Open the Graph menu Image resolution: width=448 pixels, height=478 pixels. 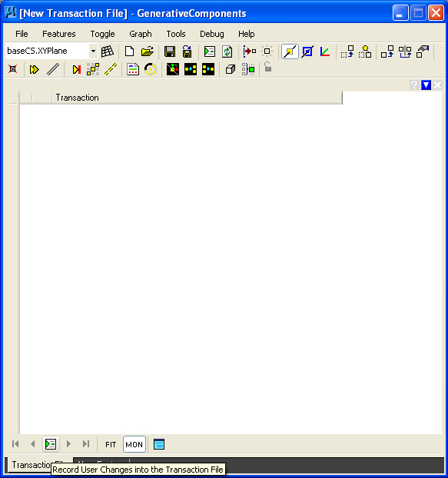tap(141, 34)
